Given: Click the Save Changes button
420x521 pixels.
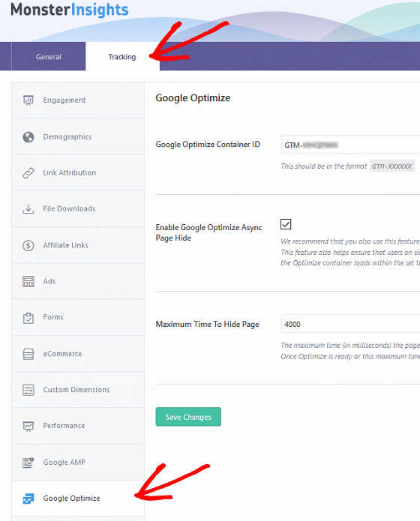Looking at the screenshot, I should 188,417.
